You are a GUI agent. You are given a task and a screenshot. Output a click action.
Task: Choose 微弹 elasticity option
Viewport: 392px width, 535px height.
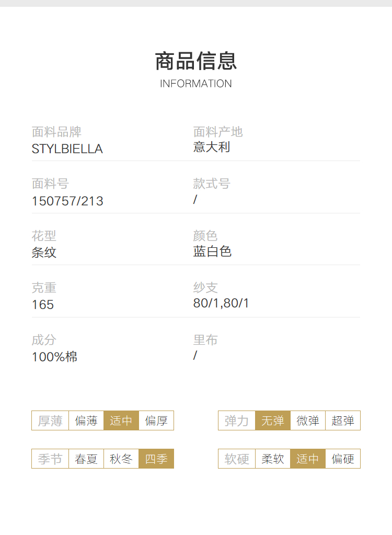click(x=308, y=420)
